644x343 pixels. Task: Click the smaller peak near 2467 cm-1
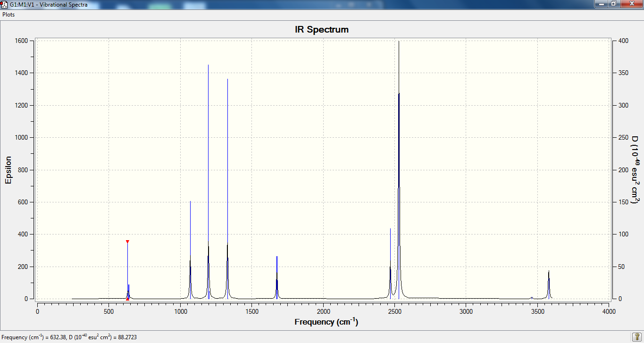tap(390, 263)
